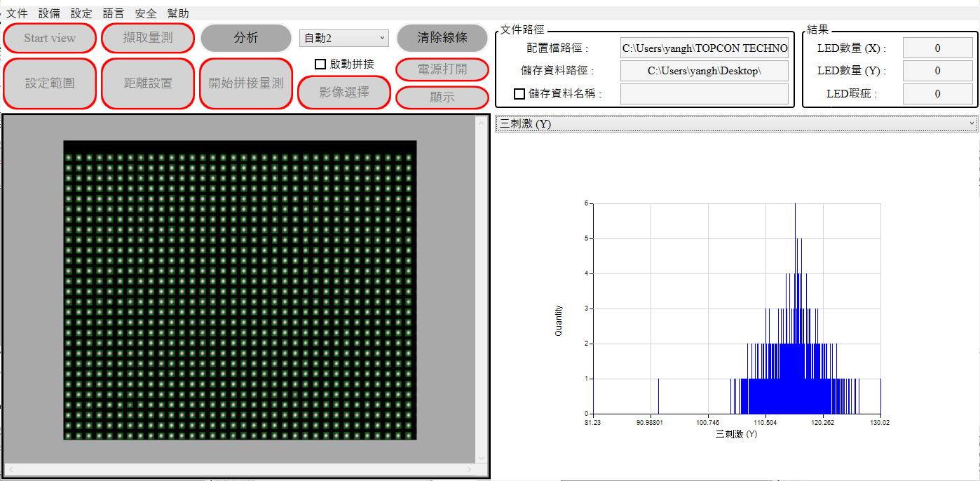Click the 擷取量測 button
The width and height of the screenshot is (980, 481).
coord(148,38)
